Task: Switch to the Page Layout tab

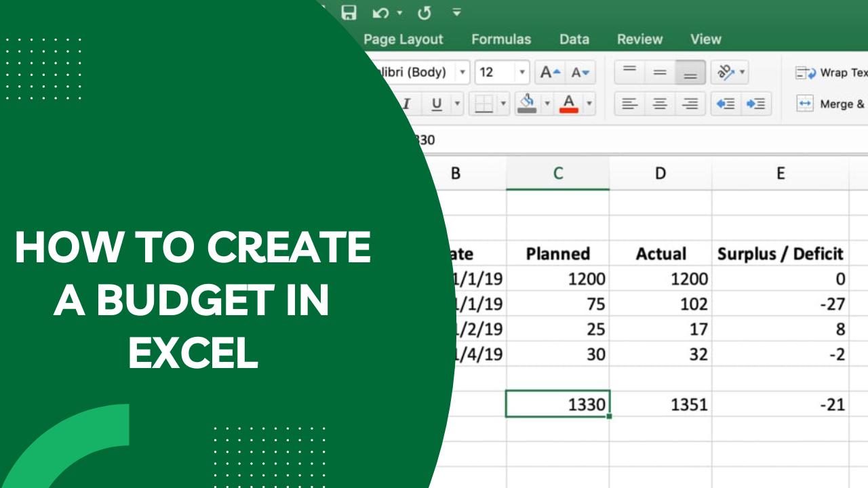Action: click(403, 39)
